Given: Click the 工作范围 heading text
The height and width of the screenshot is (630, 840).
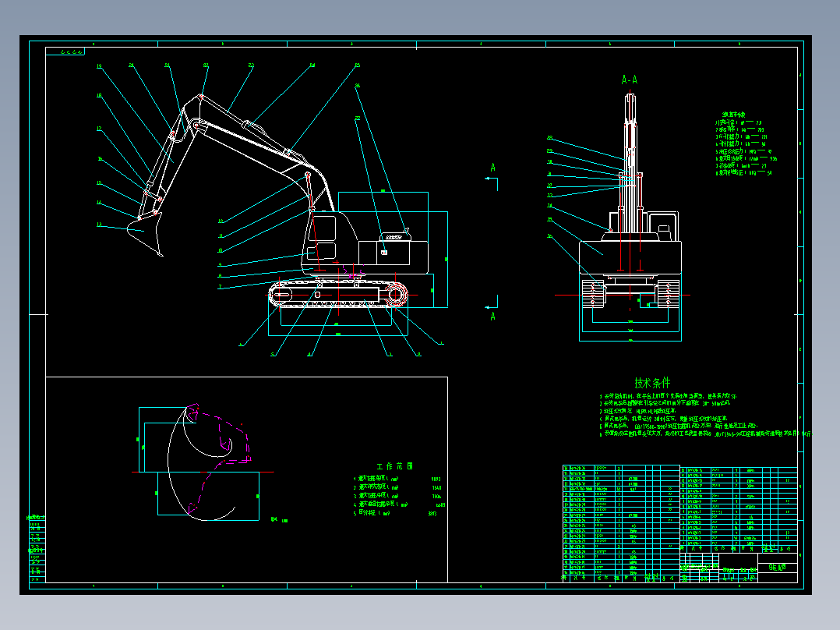Looking at the screenshot, I should pos(395,466).
